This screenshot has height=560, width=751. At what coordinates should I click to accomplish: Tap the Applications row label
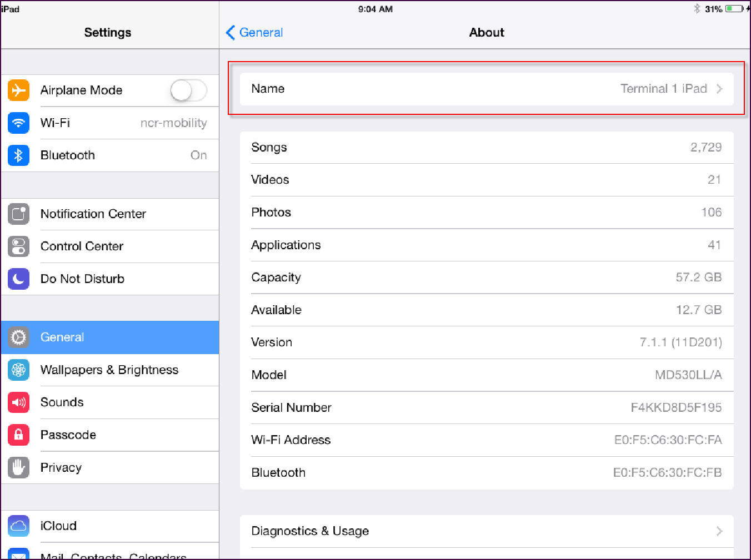point(286,245)
